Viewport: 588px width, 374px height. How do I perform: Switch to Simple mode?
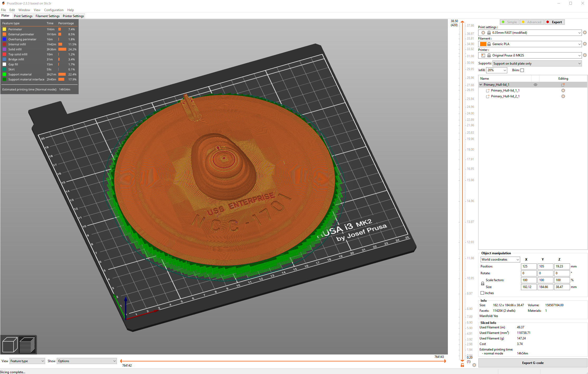[509, 22]
